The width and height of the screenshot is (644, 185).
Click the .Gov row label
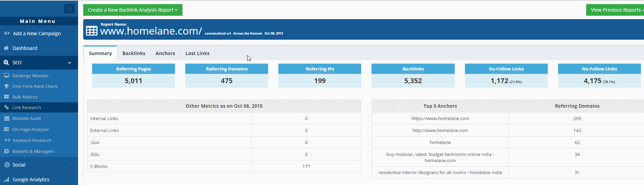95,142
